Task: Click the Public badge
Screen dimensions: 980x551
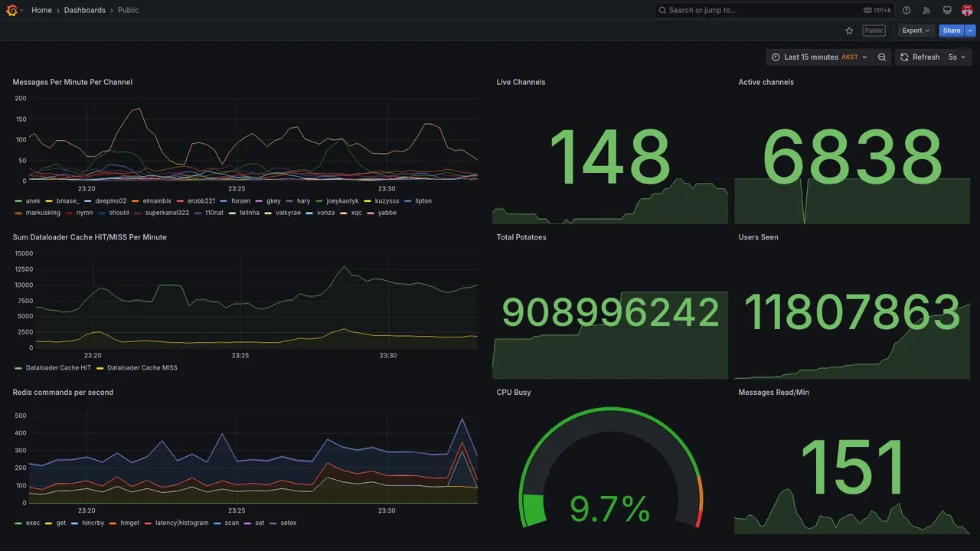Action: tap(874, 31)
